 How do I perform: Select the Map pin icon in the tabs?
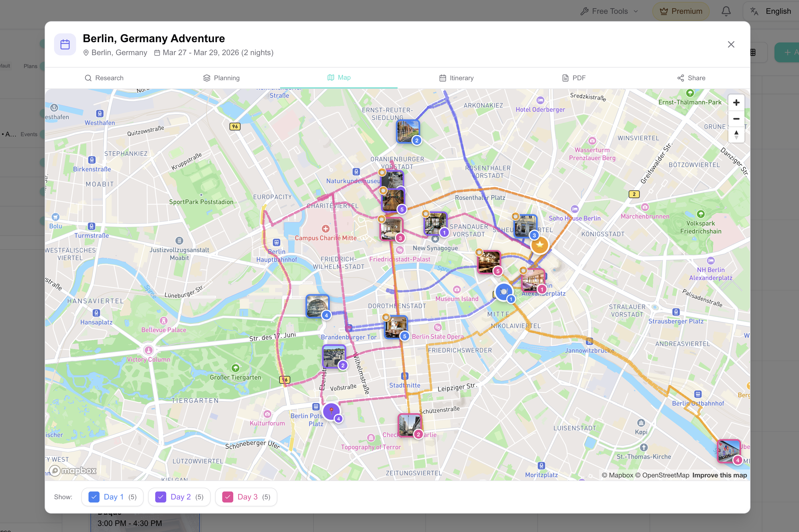(x=331, y=77)
